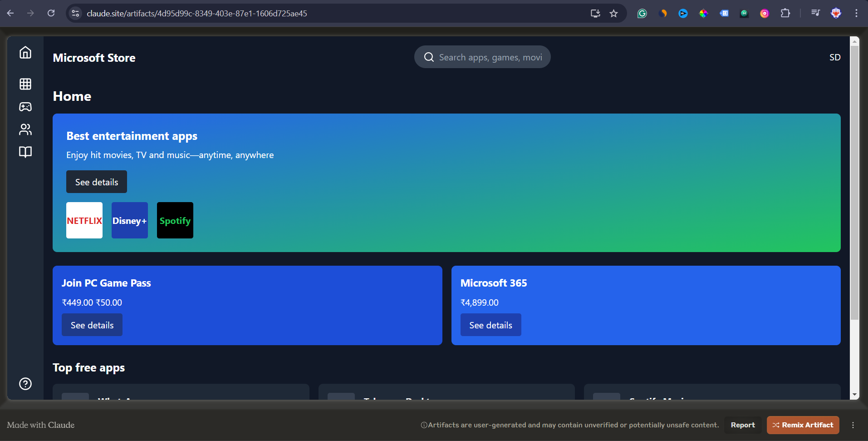The height and width of the screenshot is (441, 868).
Task: Open the SD user account button
Action: 835,57
